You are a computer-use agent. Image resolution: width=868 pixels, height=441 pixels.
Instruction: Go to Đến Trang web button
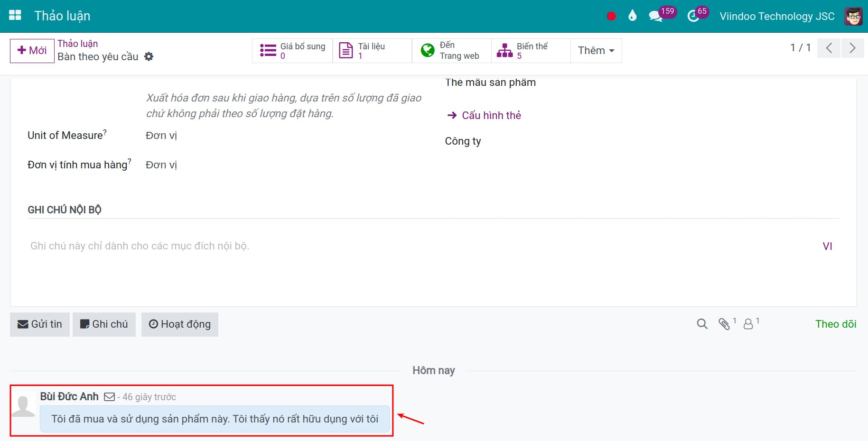pyautogui.click(x=451, y=51)
